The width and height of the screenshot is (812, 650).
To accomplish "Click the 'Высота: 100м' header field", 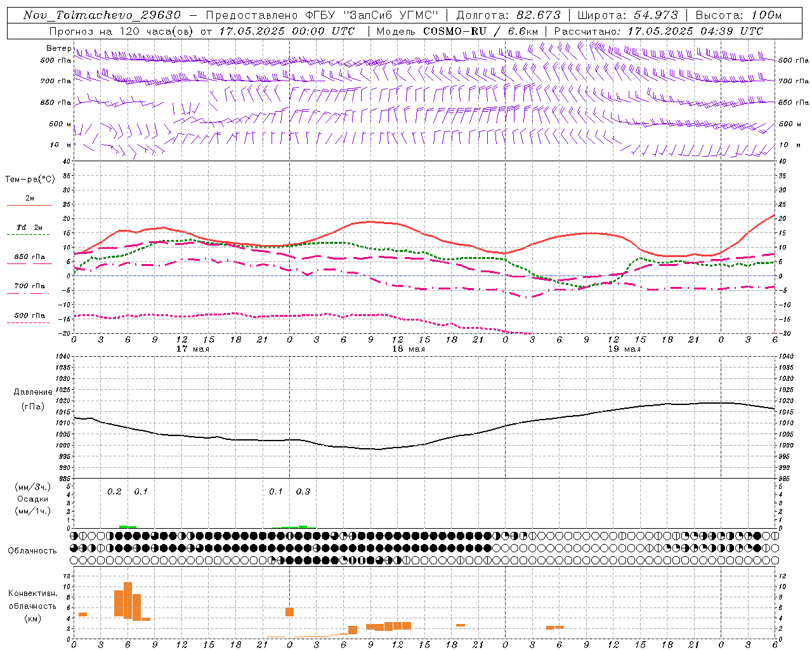I will point(738,15).
